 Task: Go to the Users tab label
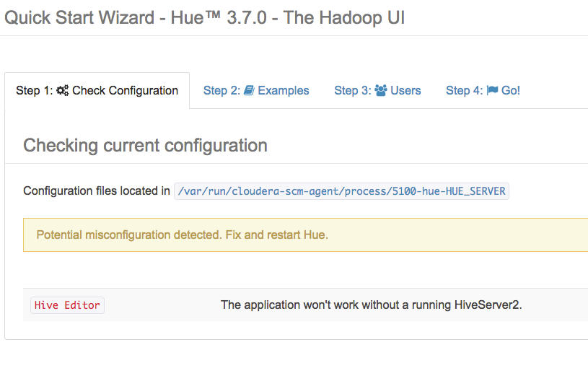tap(405, 91)
